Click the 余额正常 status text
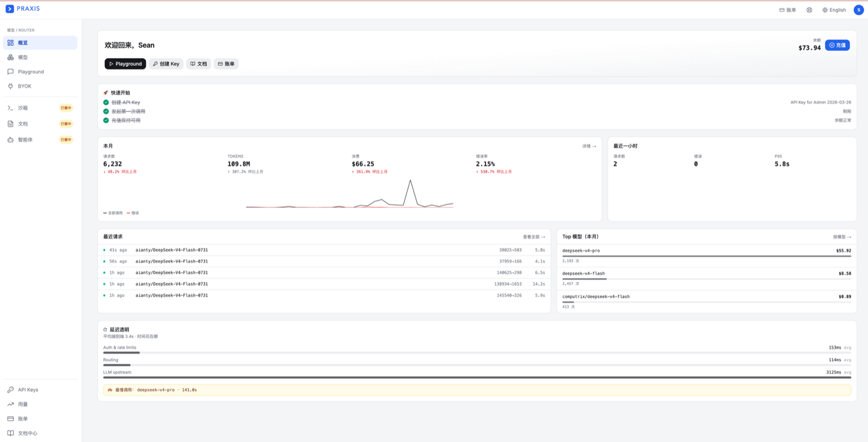Screen dimensions: 868x442 click(843, 121)
